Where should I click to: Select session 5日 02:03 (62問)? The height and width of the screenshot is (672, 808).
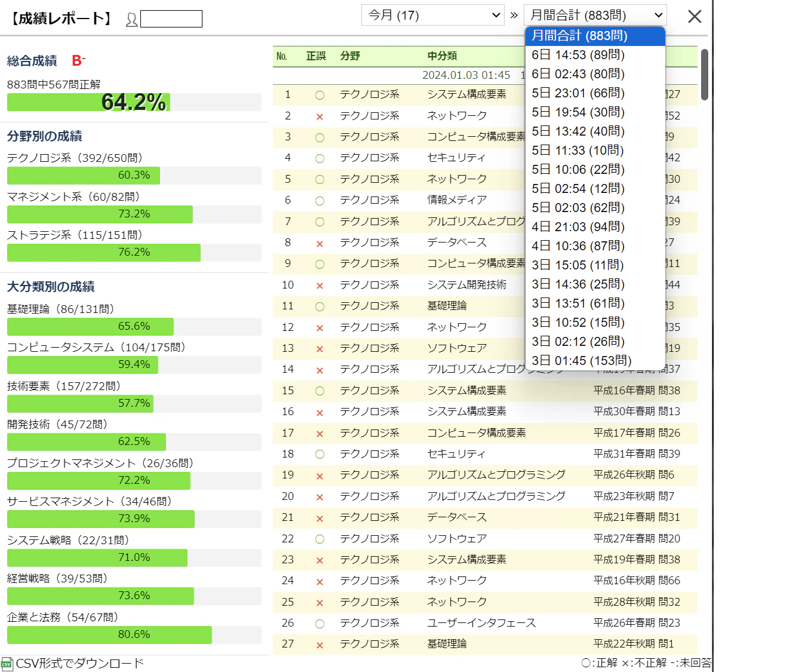click(x=595, y=208)
